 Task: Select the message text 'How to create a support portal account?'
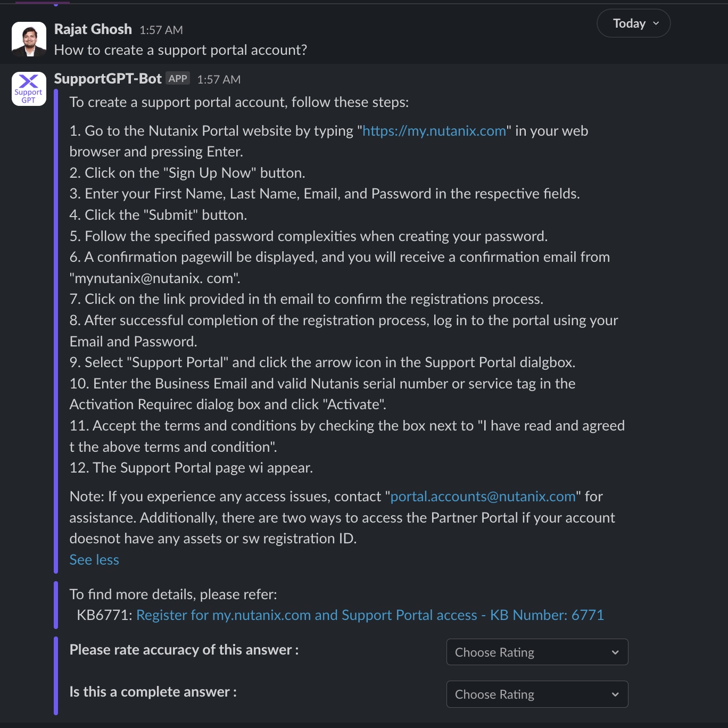point(180,50)
